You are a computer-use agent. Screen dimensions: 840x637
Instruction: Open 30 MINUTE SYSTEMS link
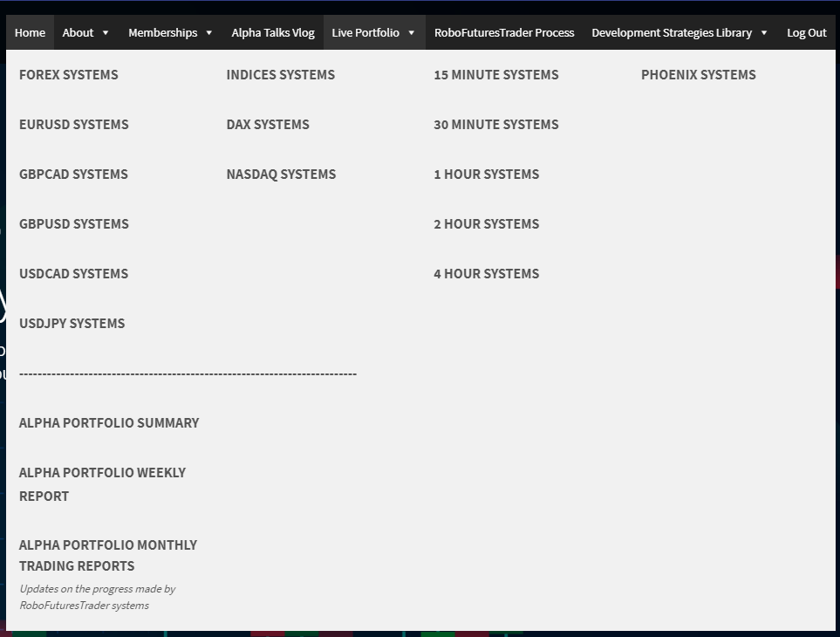(496, 124)
